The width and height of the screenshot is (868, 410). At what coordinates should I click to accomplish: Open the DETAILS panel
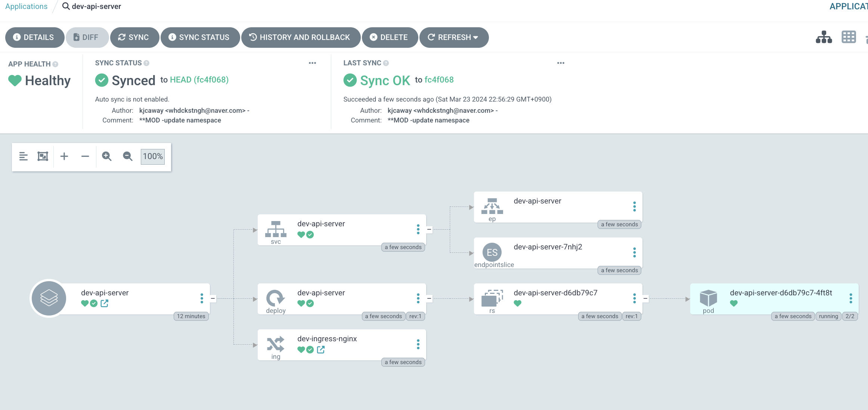[34, 37]
